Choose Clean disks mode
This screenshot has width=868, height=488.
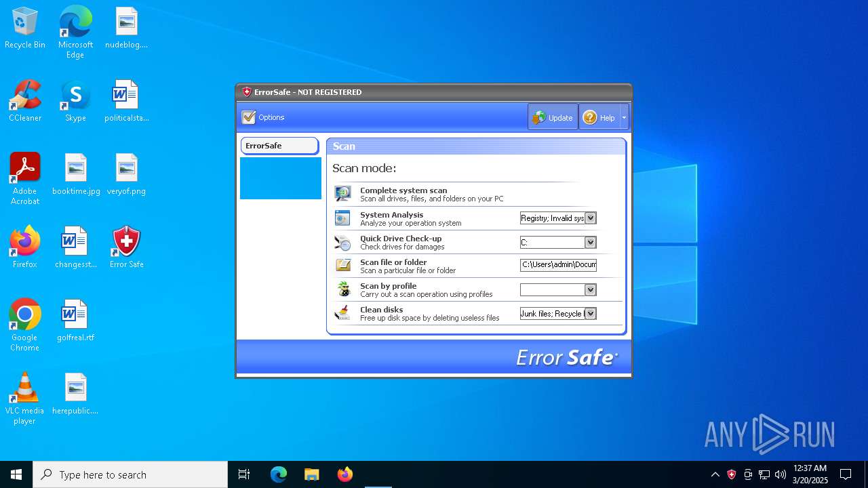(x=381, y=310)
